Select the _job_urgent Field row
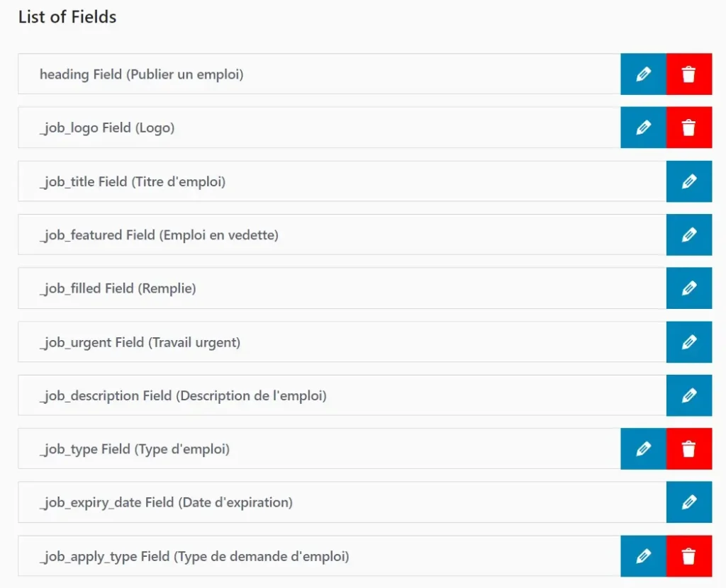The height and width of the screenshot is (588, 726). pos(319,342)
